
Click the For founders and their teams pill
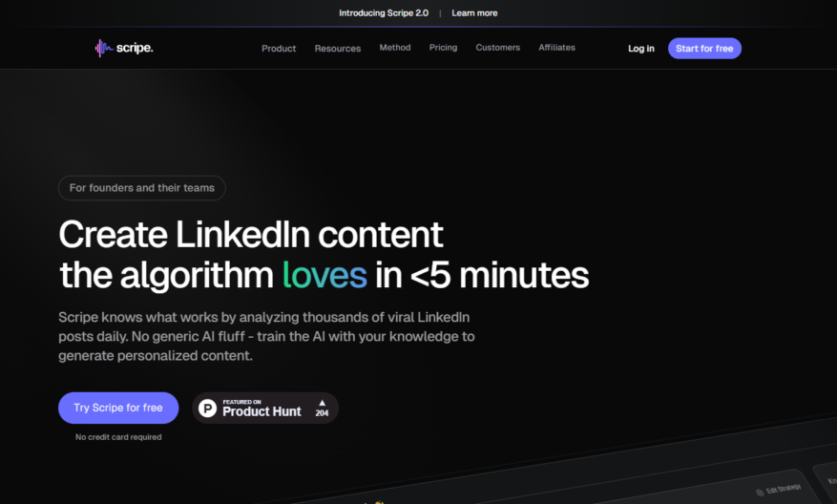click(x=142, y=188)
